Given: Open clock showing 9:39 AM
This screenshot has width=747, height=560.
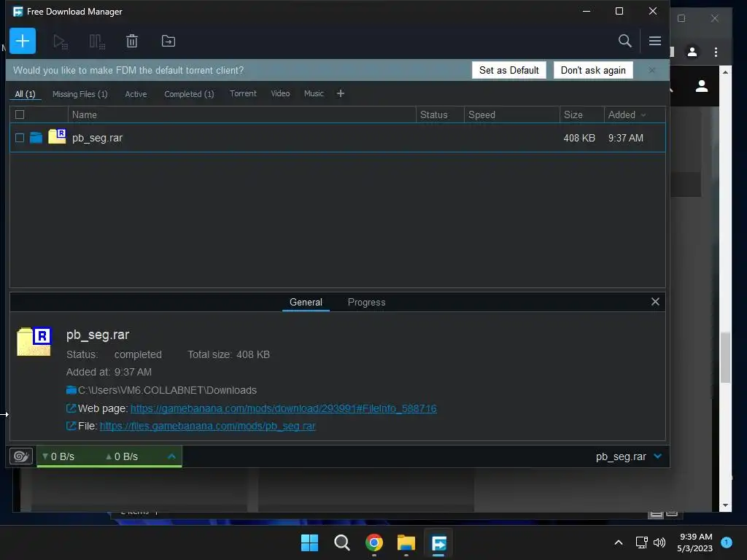Looking at the screenshot, I should 695,542.
